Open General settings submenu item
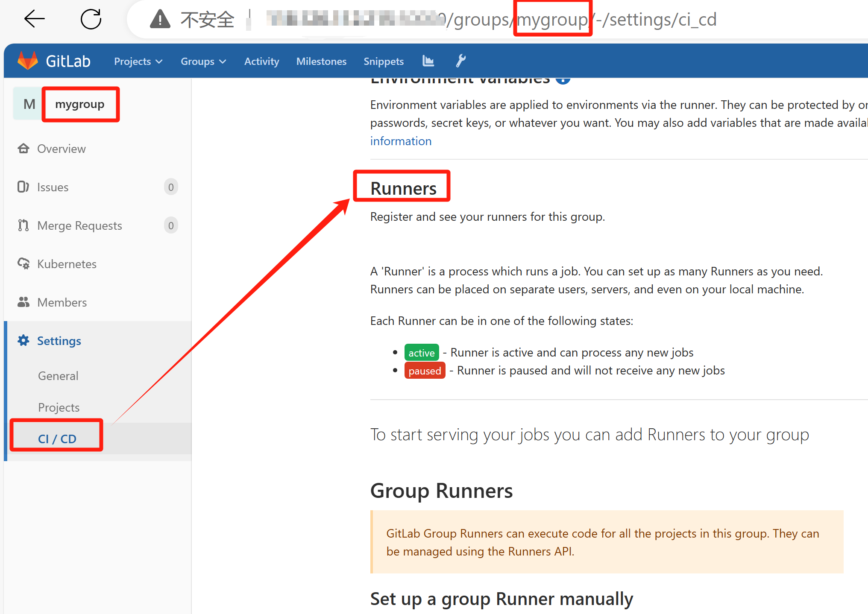Viewport: 868px width, 614px height. click(x=58, y=376)
